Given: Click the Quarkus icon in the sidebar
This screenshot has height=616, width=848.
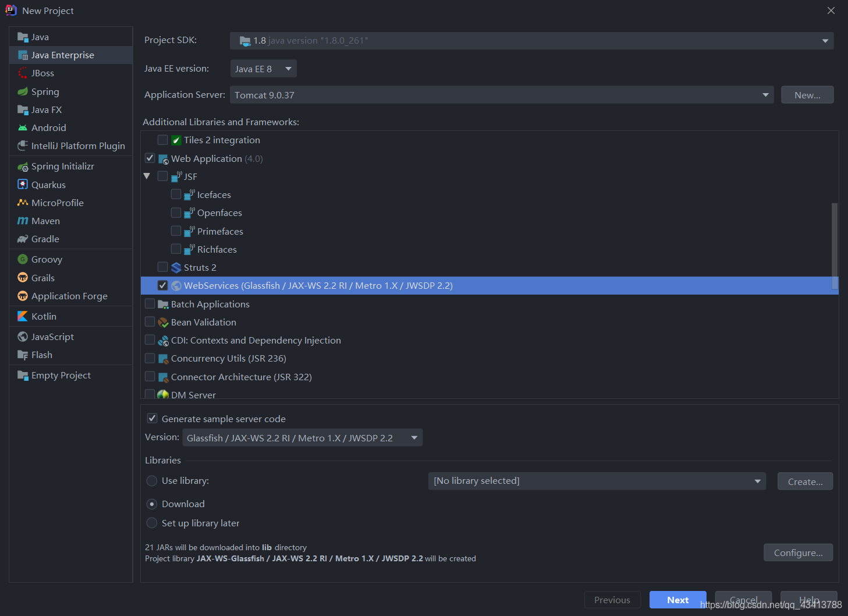Looking at the screenshot, I should 22,185.
